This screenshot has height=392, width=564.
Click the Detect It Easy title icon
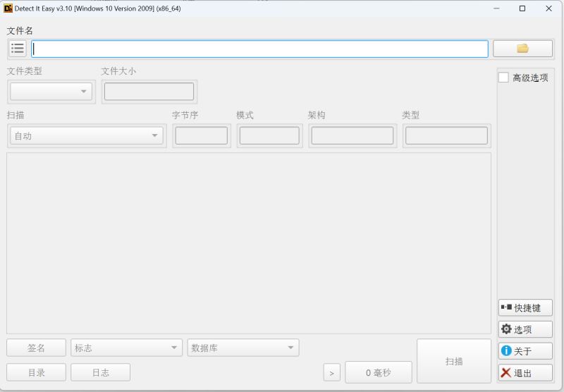click(8, 8)
